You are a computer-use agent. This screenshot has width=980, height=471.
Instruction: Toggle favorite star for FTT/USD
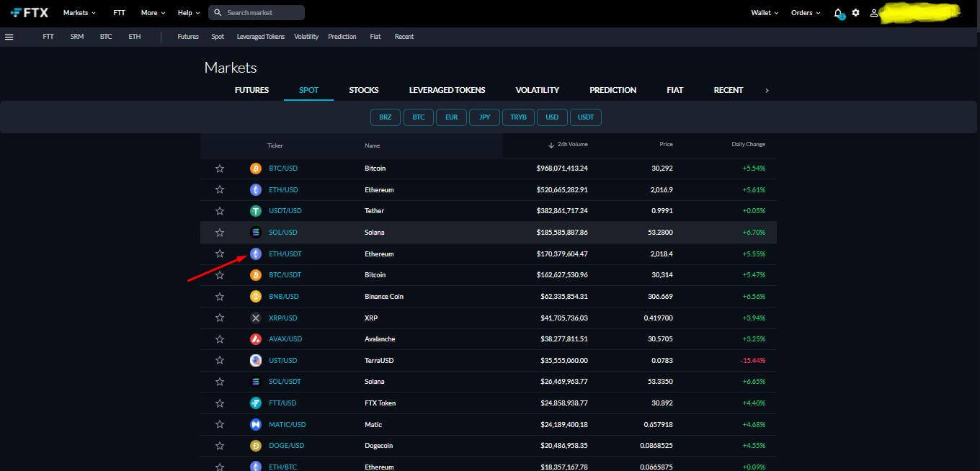(x=220, y=403)
